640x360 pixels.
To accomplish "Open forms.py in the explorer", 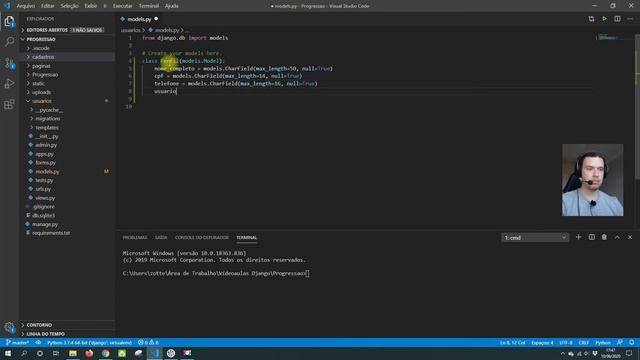I will point(45,162).
